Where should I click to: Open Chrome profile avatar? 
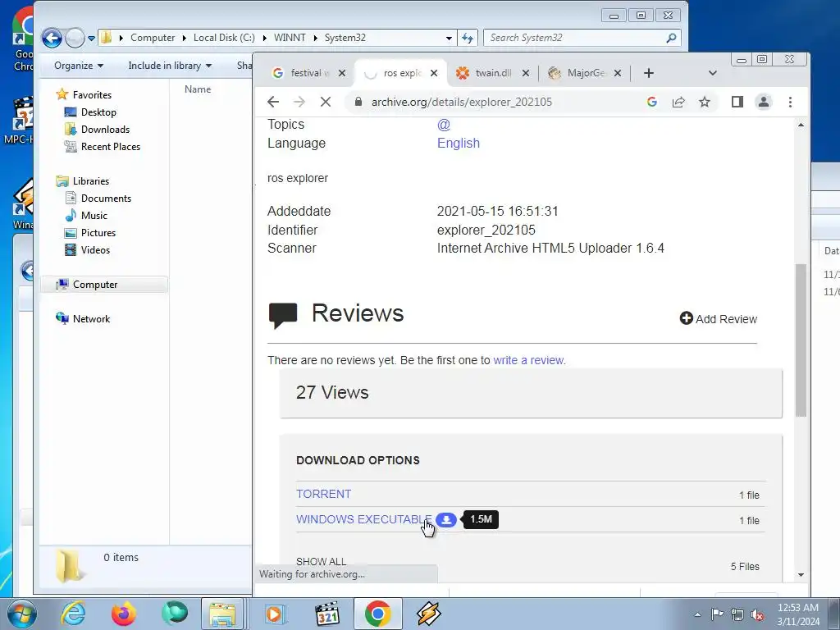(764, 102)
